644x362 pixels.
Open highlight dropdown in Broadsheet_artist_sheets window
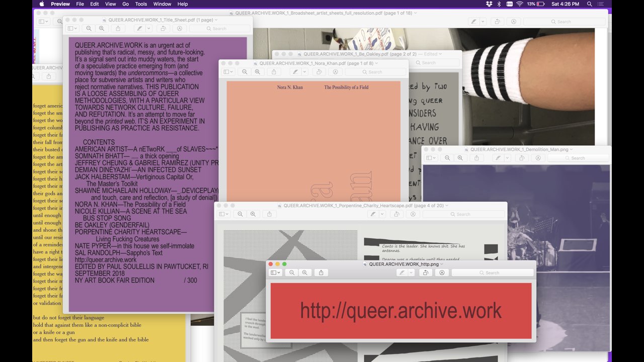point(483,22)
